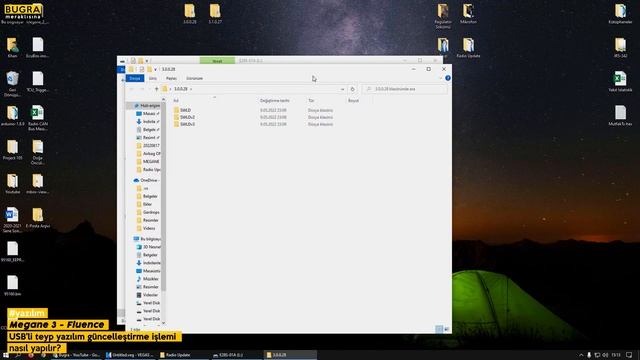
Task: Select pinned Resimler under quick access
Action: [147, 138]
